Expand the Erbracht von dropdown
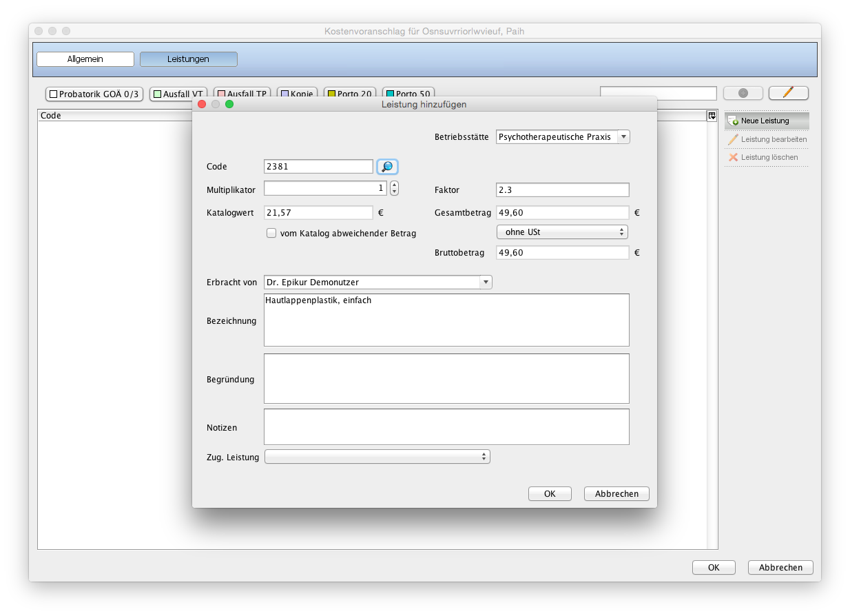Image resolution: width=850 pixels, height=616 pixels. point(378,282)
